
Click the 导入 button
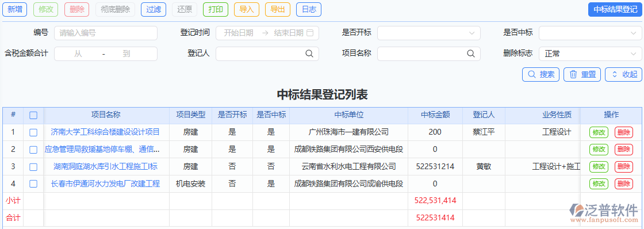point(247,9)
